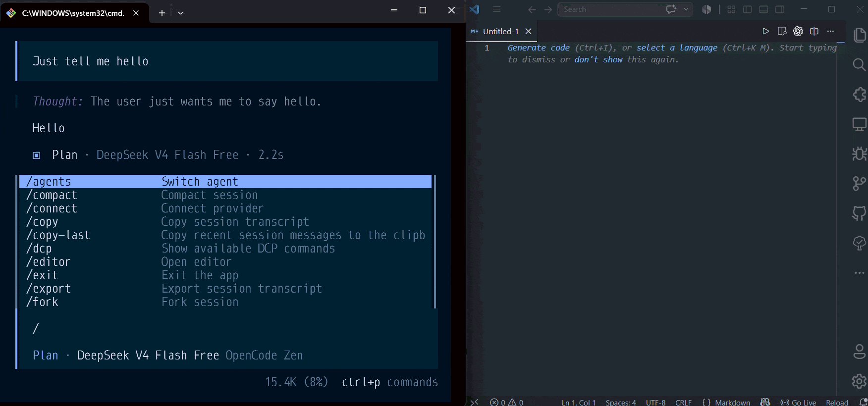Click the round icon beside the chat dropdown
868x406 pixels.
pyautogui.click(x=707, y=9)
